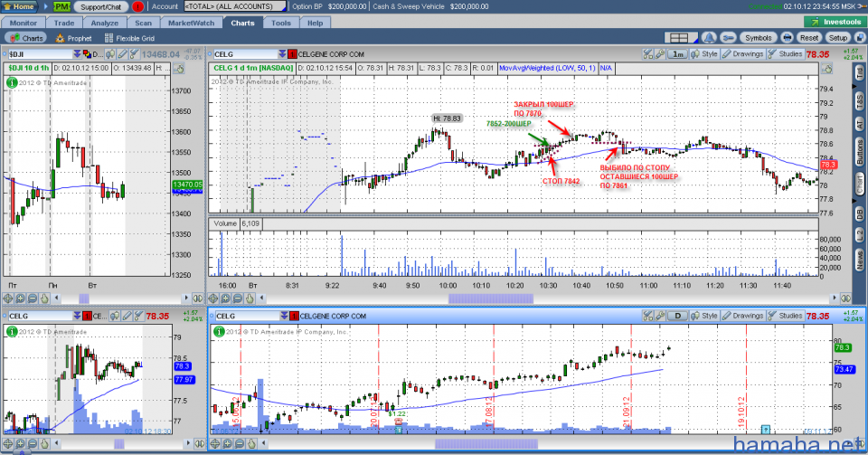
Task: Select the drawings pencil icon on $DJI chart
Action: pos(122,54)
